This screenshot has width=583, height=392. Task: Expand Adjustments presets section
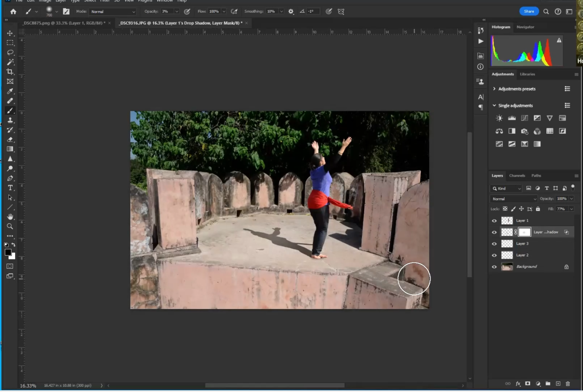[494, 89]
